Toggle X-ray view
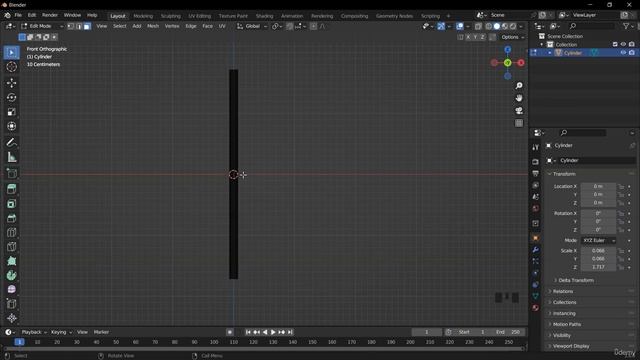This screenshot has width=640, height=360. coord(478,26)
